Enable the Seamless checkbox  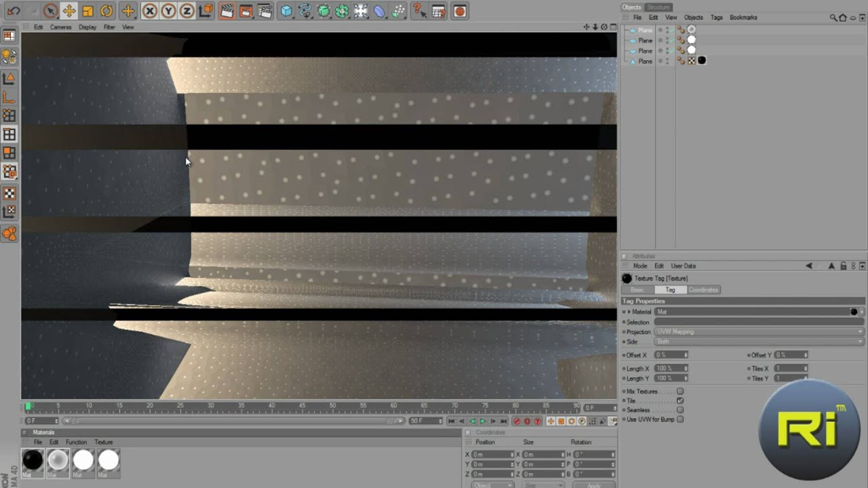680,410
